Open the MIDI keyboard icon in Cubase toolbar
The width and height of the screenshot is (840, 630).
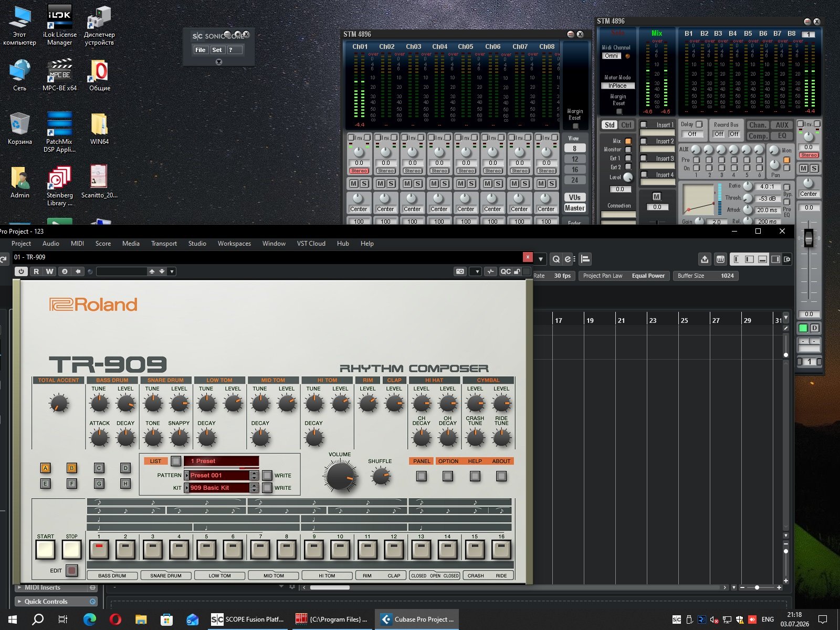coord(720,259)
